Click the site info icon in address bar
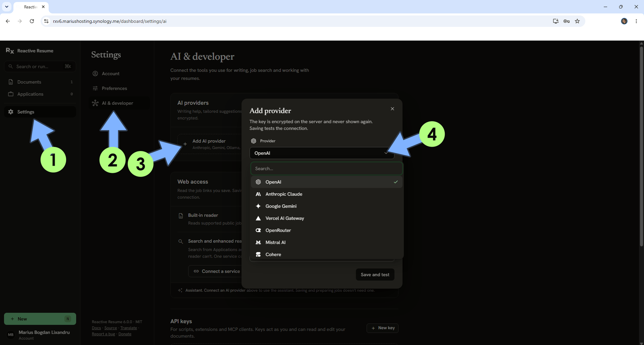 coord(46,21)
